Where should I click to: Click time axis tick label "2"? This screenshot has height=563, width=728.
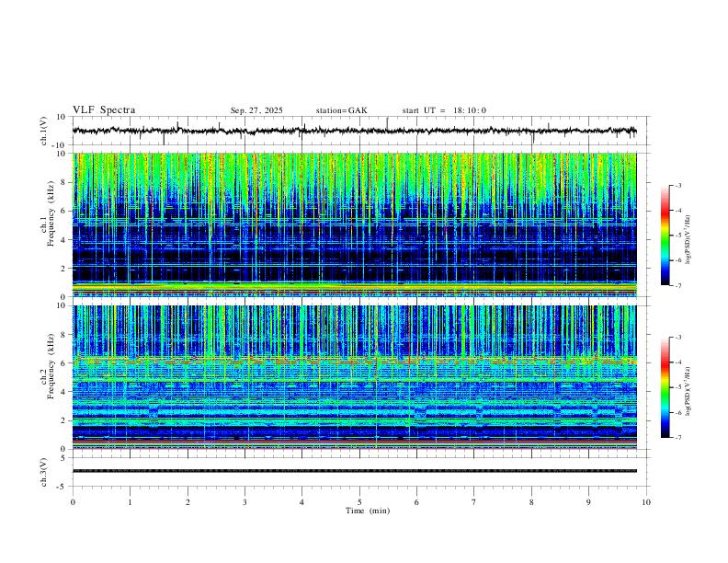tap(188, 502)
